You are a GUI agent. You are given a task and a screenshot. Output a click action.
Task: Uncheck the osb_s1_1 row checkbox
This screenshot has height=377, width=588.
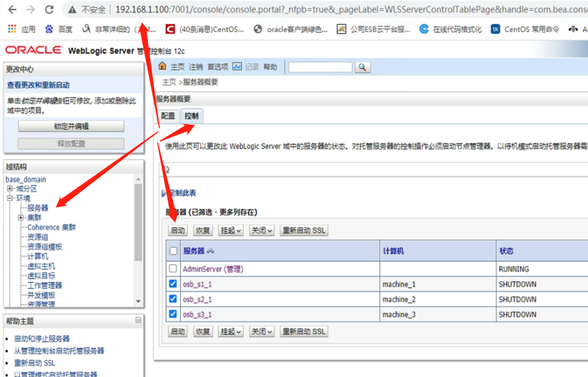[173, 284]
